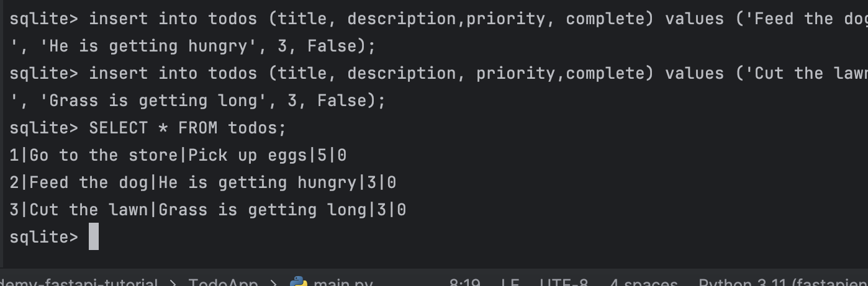Click the SELECT * FROM todos command
868x286 pixels.
click(188, 128)
